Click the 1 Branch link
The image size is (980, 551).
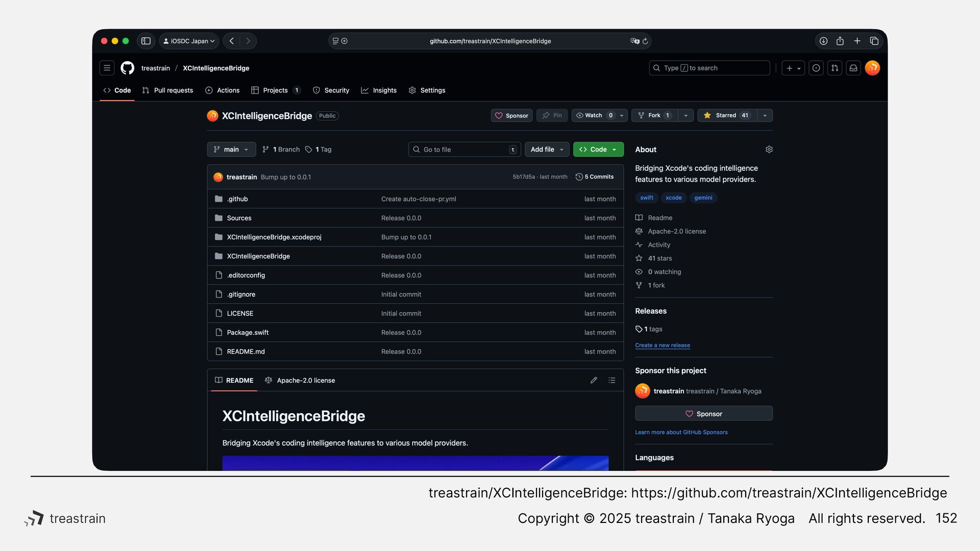click(281, 149)
